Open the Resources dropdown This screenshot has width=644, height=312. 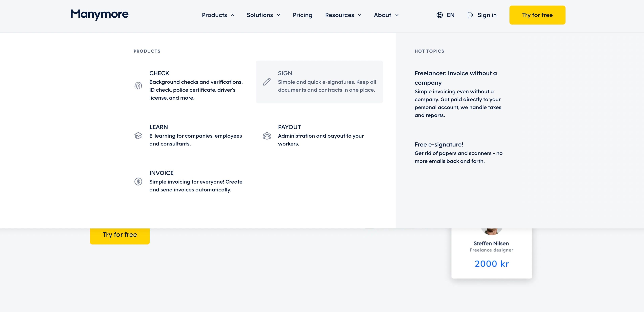(343, 15)
